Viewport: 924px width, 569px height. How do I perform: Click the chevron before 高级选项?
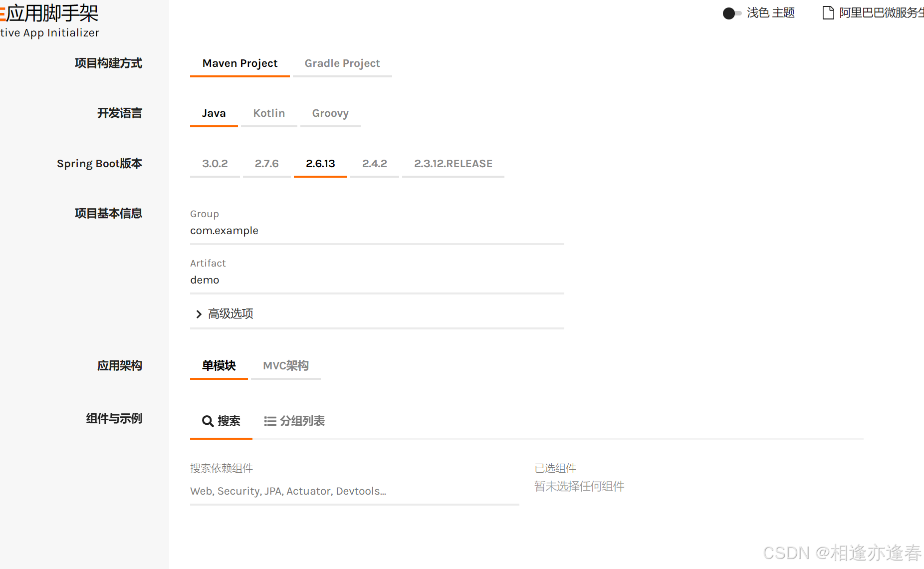(x=199, y=314)
